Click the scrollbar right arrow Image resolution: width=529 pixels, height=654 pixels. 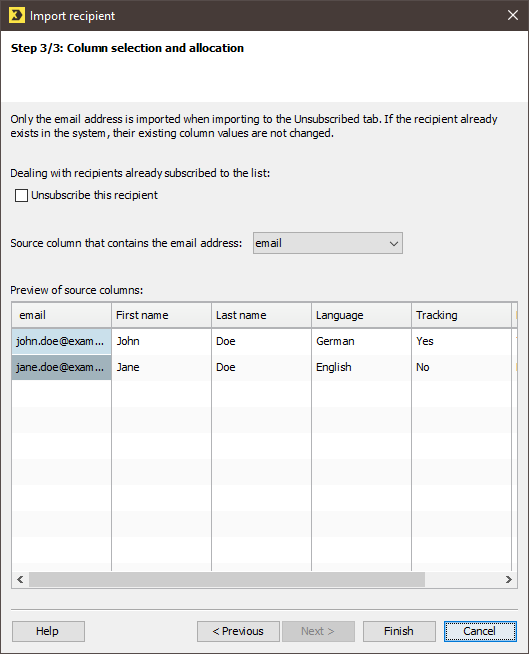click(x=509, y=579)
